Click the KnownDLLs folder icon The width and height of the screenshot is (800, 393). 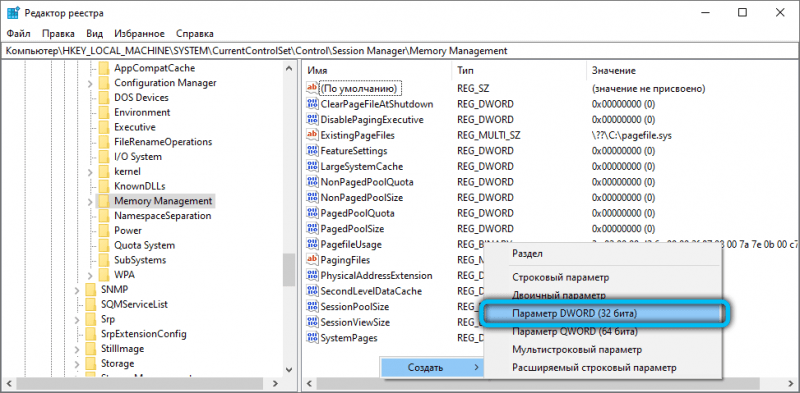click(104, 186)
